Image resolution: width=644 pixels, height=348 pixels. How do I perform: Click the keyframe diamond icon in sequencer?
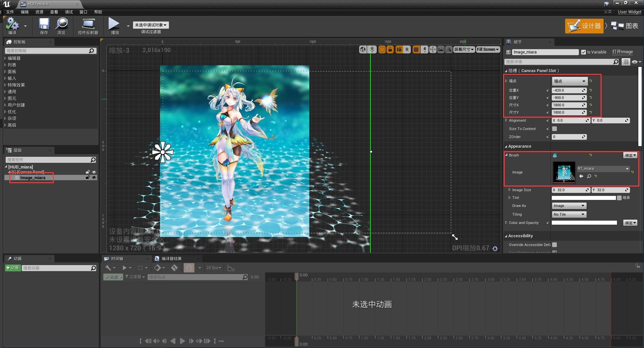tap(157, 268)
